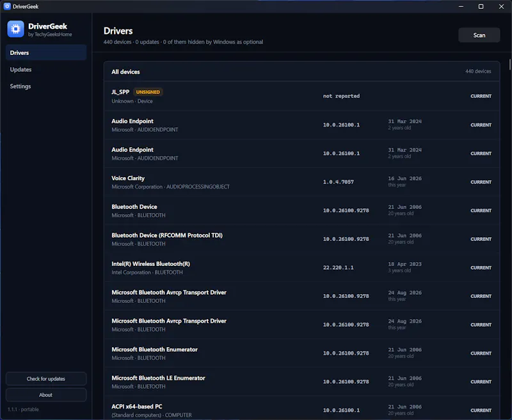Image resolution: width=512 pixels, height=420 pixels.
Task: Click CURRENT status for JL_SPP
Action: click(x=481, y=96)
